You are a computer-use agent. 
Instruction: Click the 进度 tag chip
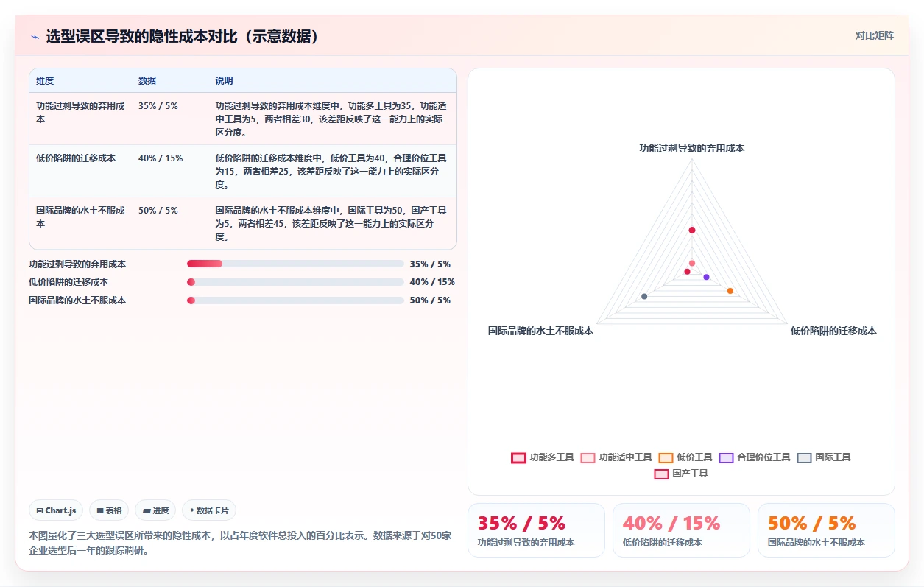pyautogui.click(x=155, y=510)
